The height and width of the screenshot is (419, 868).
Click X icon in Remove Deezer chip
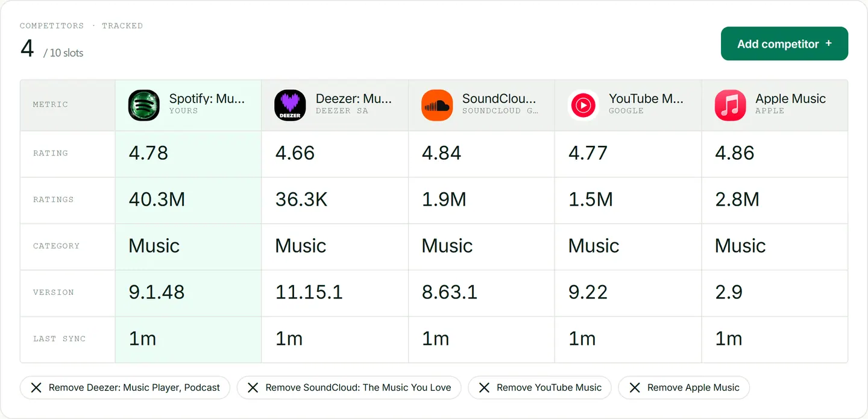click(x=36, y=388)
